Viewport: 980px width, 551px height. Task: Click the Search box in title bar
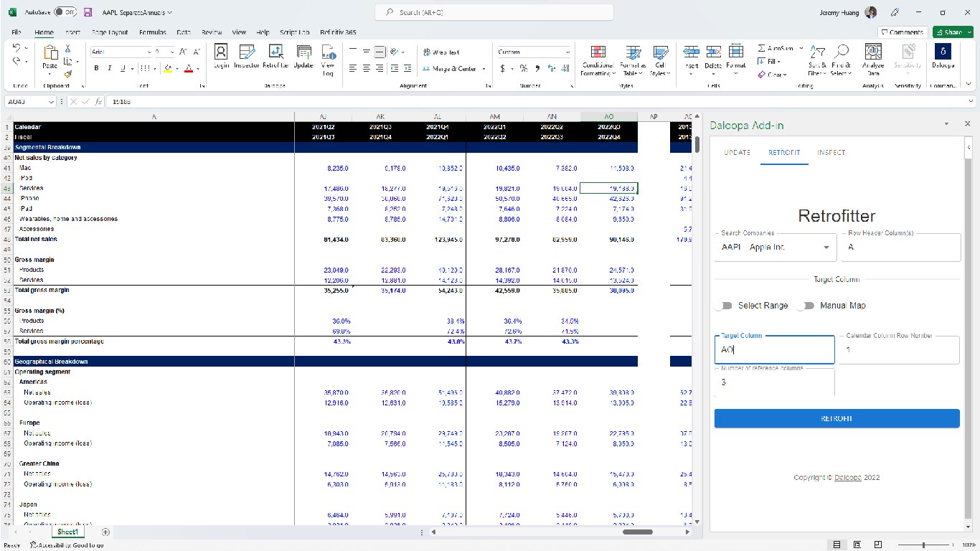coord(494,12)
